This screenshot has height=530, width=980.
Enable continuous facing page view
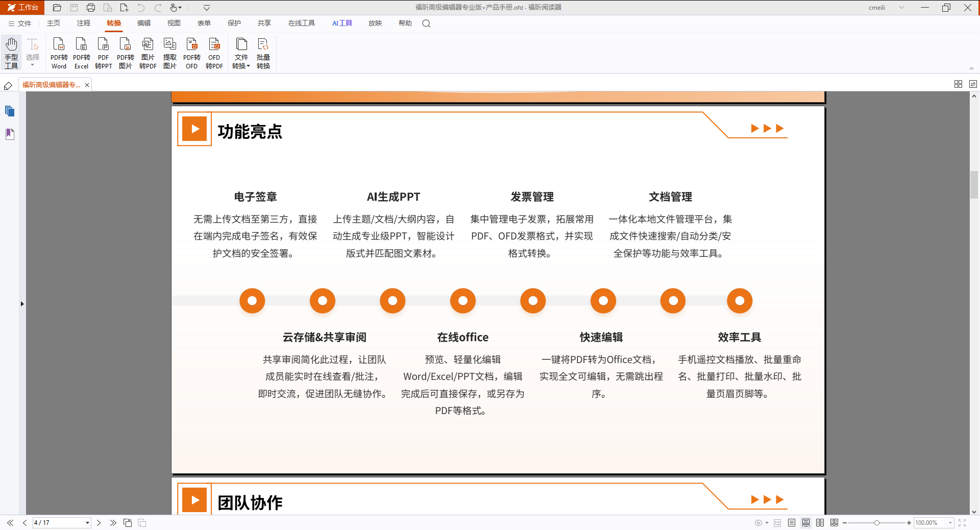pos(835,523)
